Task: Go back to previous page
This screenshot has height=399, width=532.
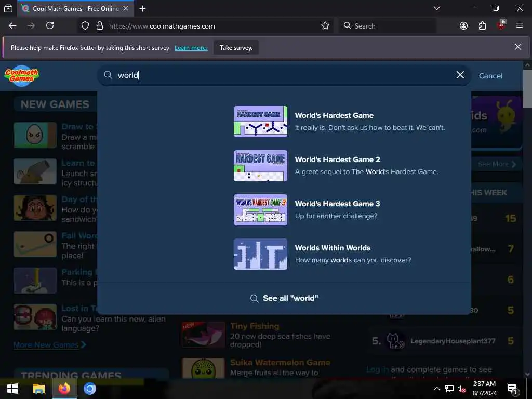Action: (12, 26)
